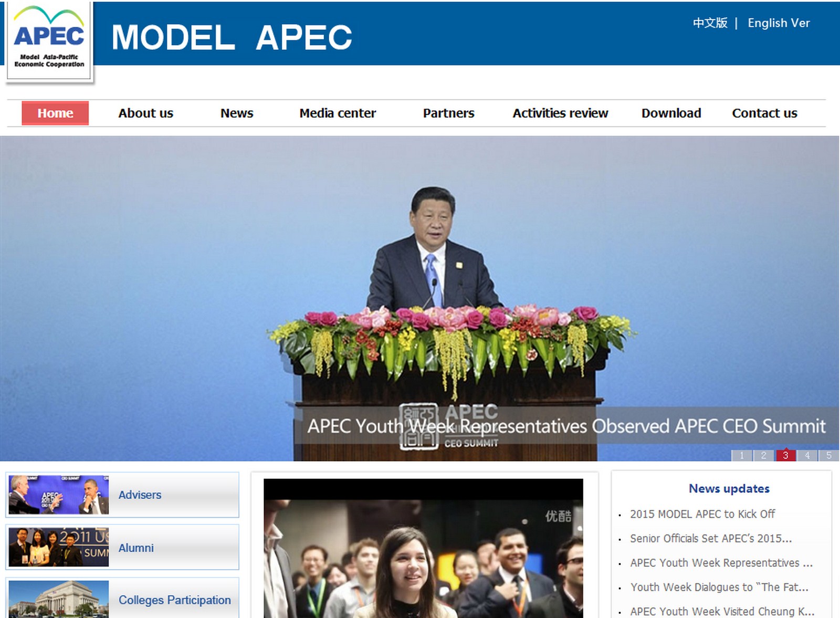Click the Model APEC logo
The image size is (840, 618).
(x=49, y=42)
